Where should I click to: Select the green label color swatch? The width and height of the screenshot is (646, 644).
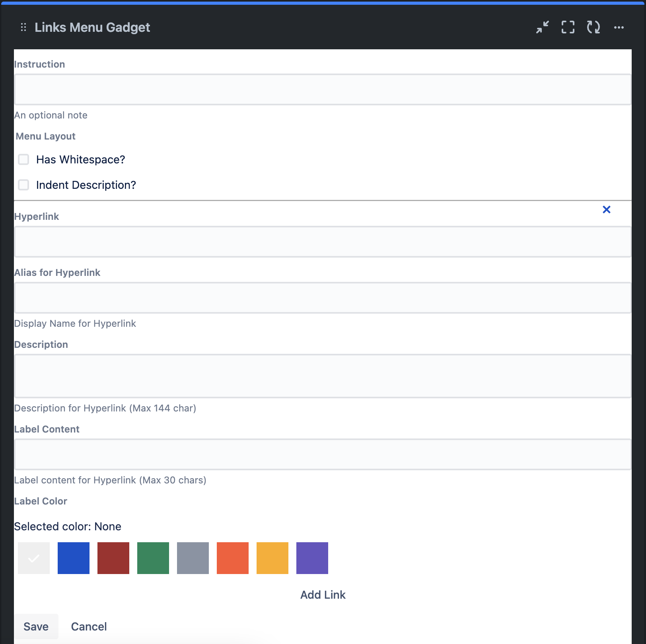(x=153, y=558)
